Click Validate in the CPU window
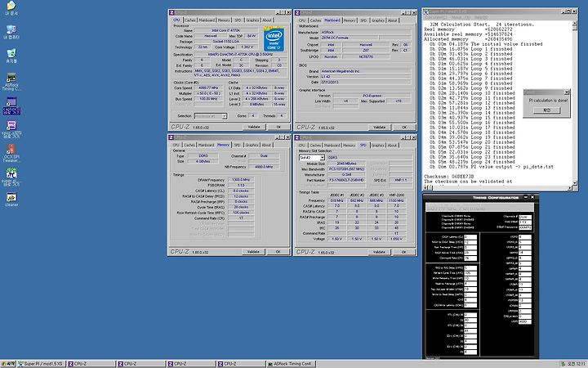 [254, 127]
